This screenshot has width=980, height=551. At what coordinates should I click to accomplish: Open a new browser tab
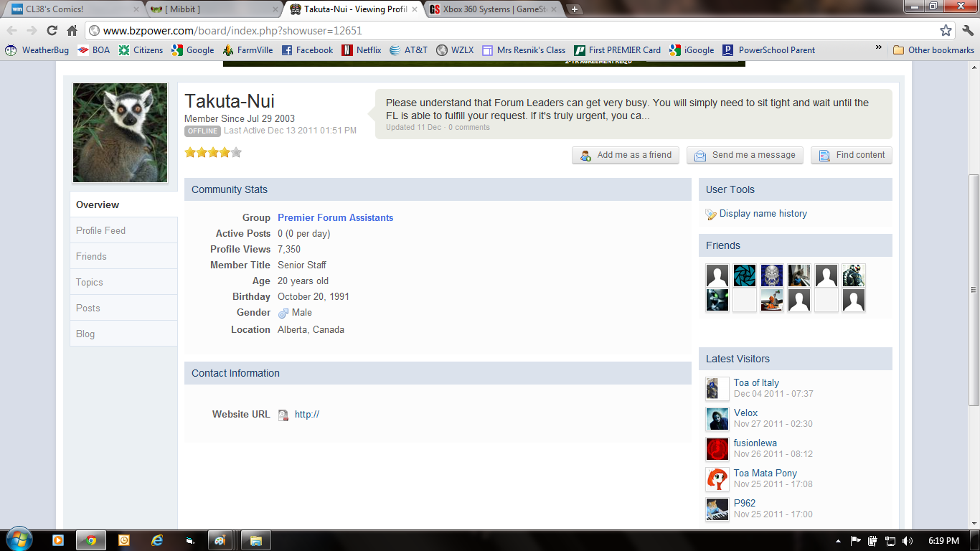click(x=575, y=9)
